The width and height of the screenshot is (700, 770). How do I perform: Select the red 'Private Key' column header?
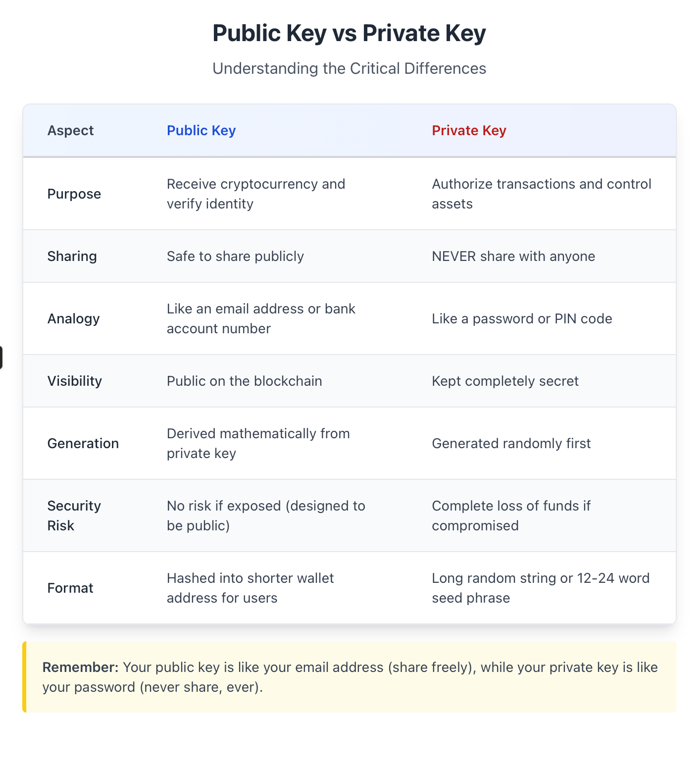click(469, 131)
